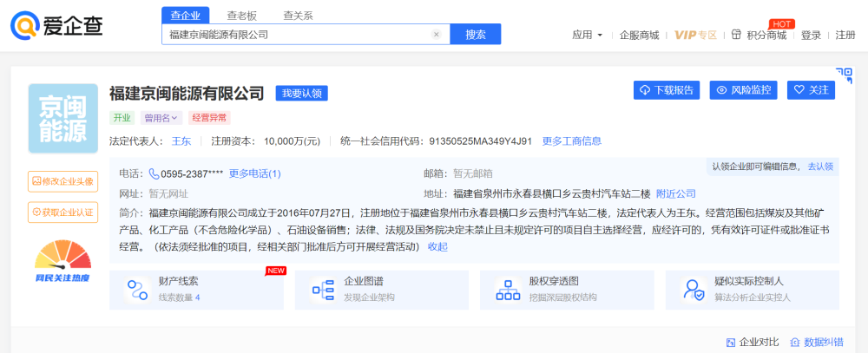
Task: Click 登录 to sign in
Action: click(x=811, y=35)
